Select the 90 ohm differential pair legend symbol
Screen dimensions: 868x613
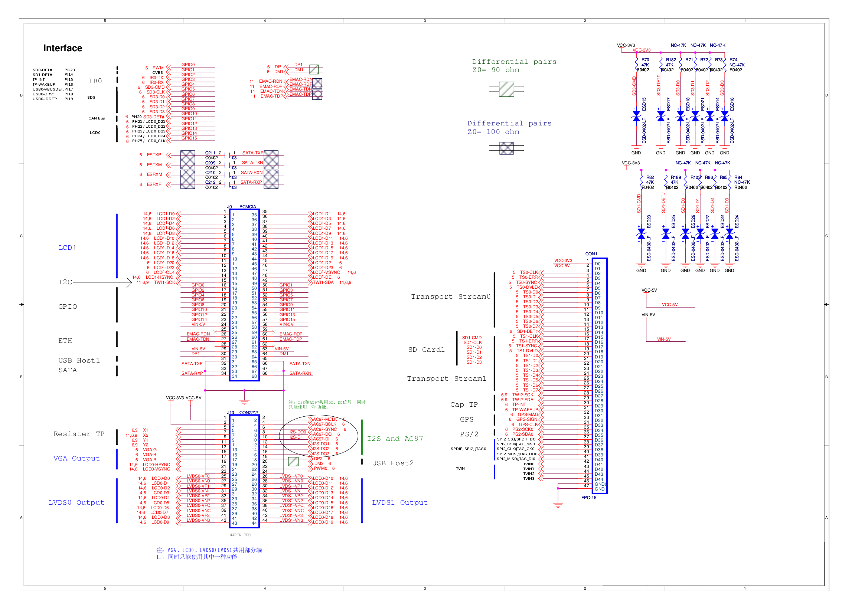(506, 89)
